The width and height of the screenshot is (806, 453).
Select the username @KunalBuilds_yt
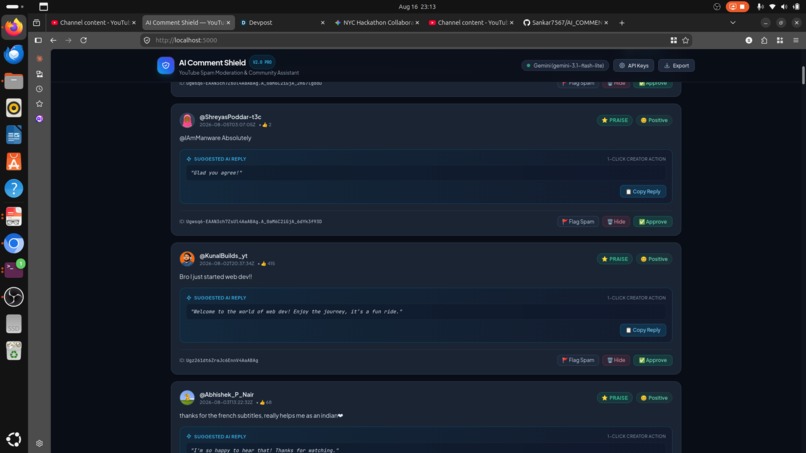coord(223,256)
